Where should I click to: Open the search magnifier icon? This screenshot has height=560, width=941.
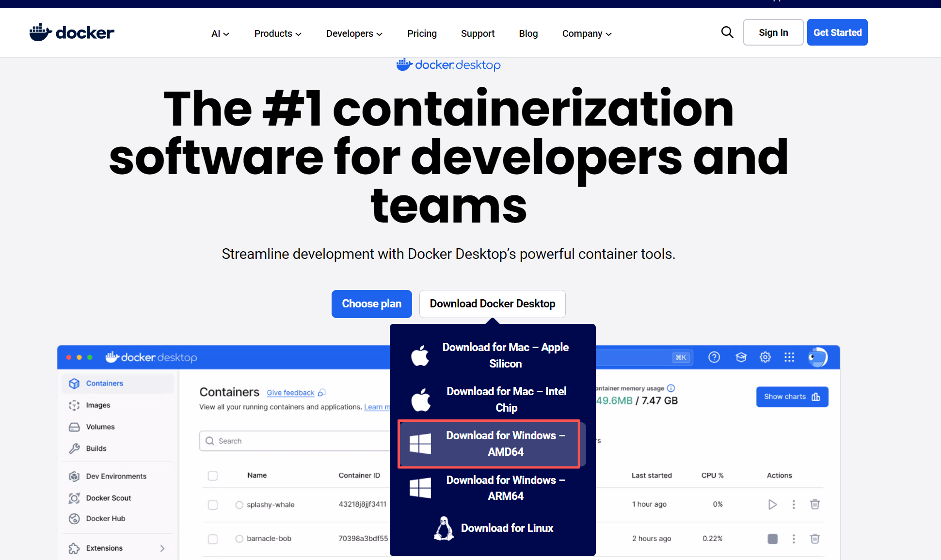point(727,32)
